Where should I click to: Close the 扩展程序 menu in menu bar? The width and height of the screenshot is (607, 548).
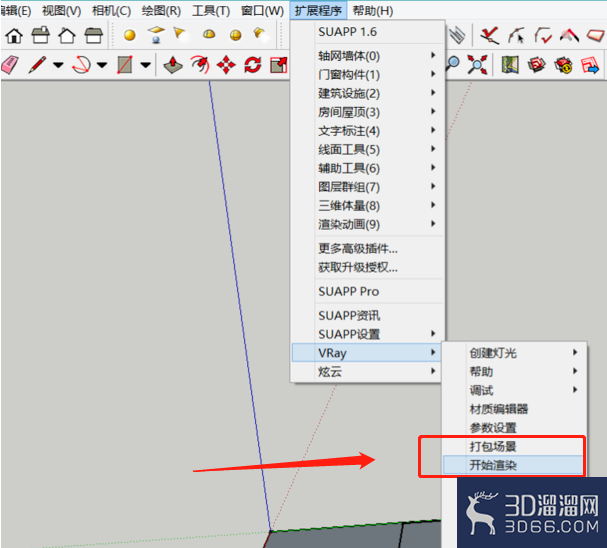coord(318,10)
